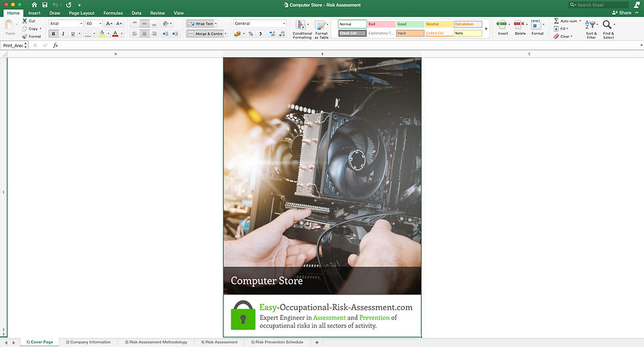Expand the text orientation dropdown
The height and width of the screenshot is (347, 644).
pos(171,24)
